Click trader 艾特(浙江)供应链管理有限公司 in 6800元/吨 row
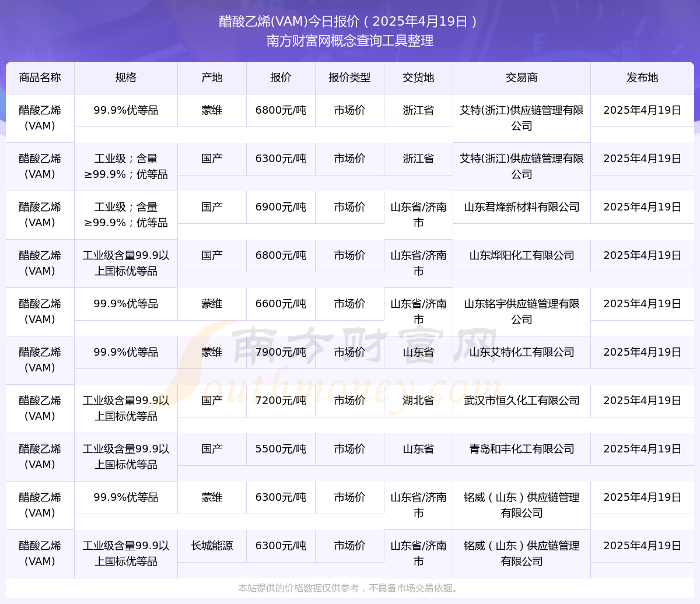The height and width of the screenshot is (604, 700). 521,118
